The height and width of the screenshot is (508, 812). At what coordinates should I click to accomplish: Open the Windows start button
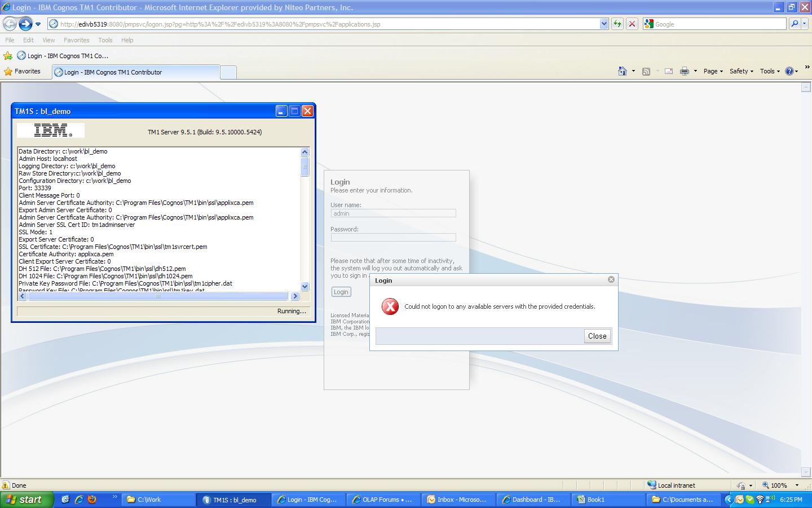(27, 500)
